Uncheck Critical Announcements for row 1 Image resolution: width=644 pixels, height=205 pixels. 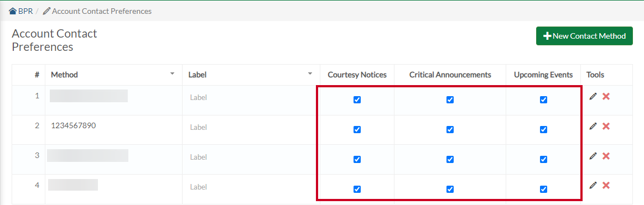click(x=450, y=99)
